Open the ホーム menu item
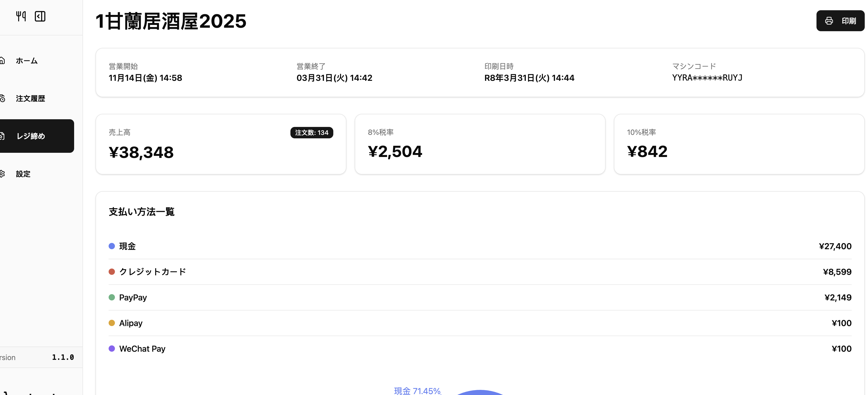 tap(27, 61)
